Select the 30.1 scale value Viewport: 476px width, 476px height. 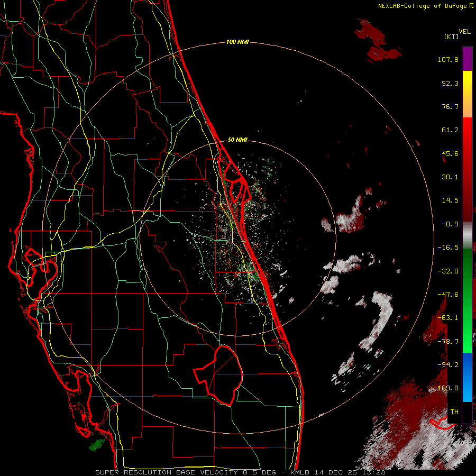tap(450, 177)
